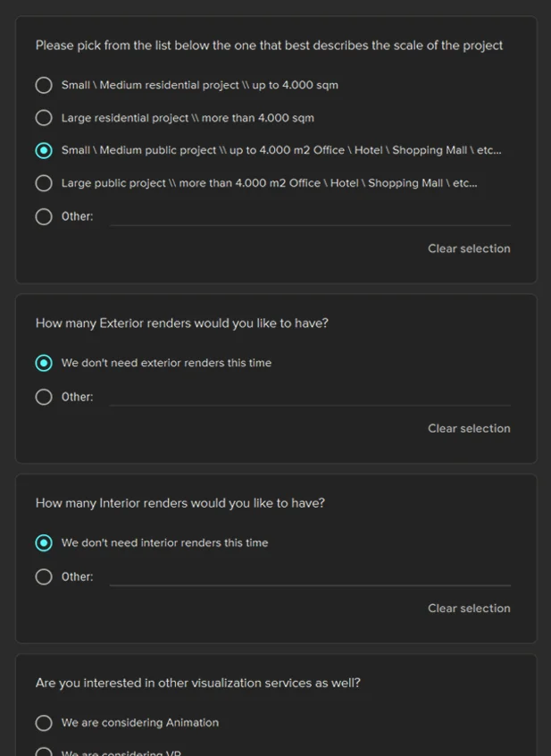Click the other visualization services question heading

197,683
